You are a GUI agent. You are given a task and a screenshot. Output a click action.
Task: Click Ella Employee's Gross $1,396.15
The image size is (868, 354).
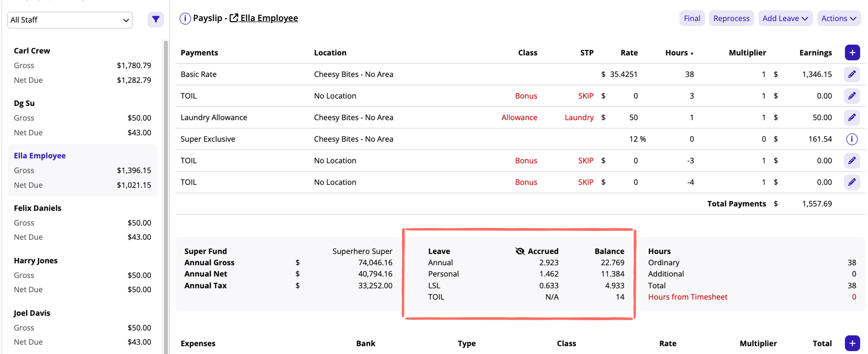click(x=134, y=170)
